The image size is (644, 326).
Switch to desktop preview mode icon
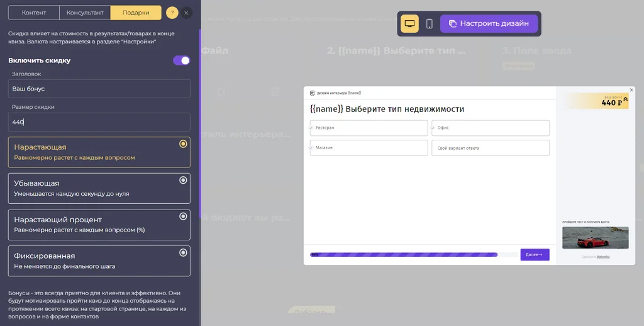[x=409, y=24]
